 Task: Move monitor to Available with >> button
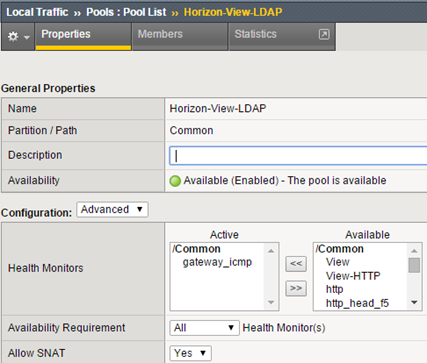click(296, 288)
